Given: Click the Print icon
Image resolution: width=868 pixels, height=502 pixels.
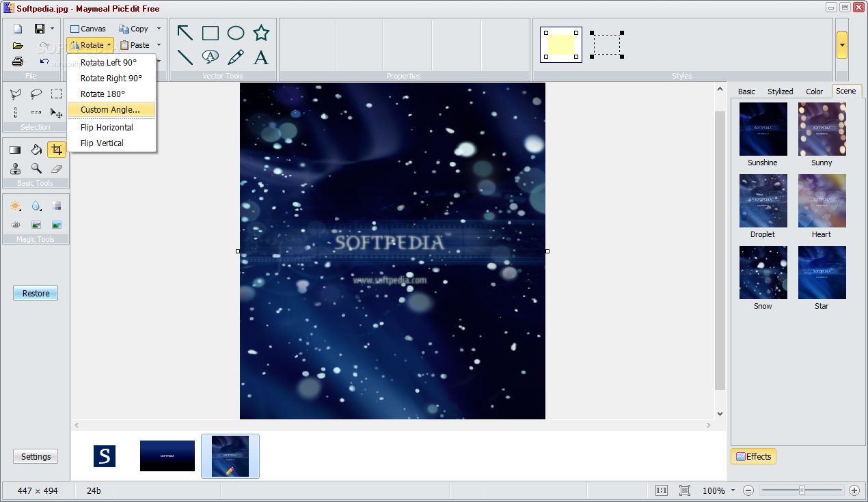Looking at the screenshot, I should click(x=18, y=61).
